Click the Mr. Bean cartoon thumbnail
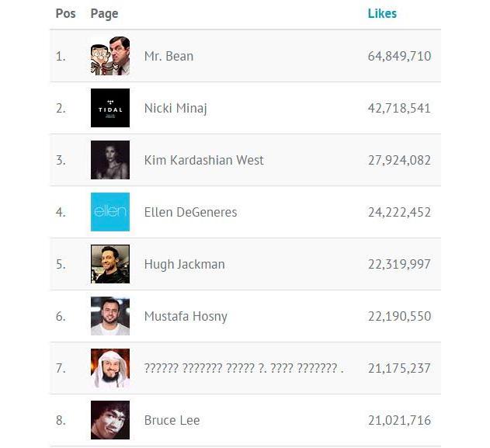 pos(109,56)
